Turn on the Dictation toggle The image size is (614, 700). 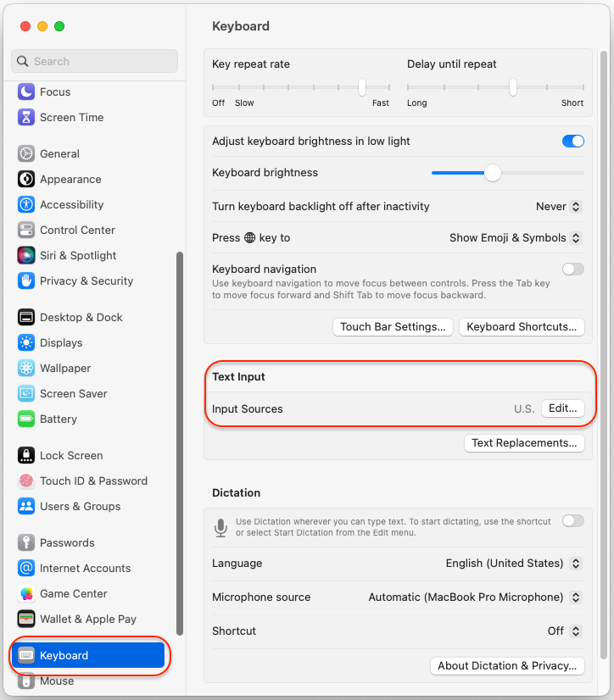(572, 520)
